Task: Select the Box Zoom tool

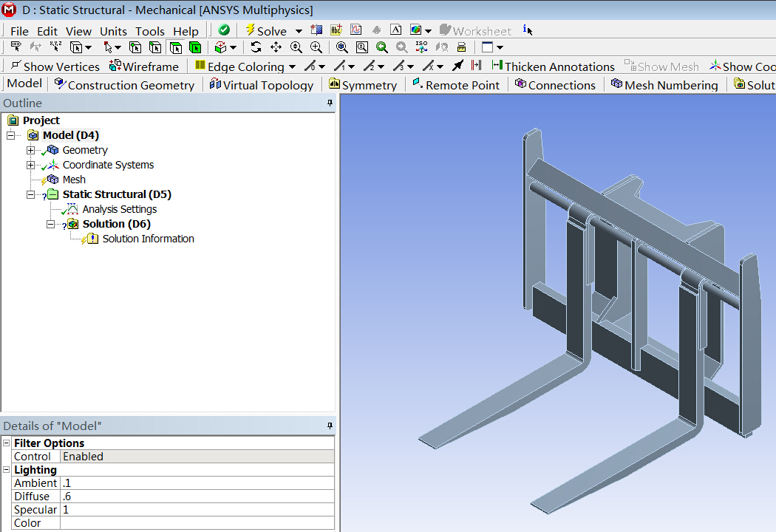Action: (316, 47)
